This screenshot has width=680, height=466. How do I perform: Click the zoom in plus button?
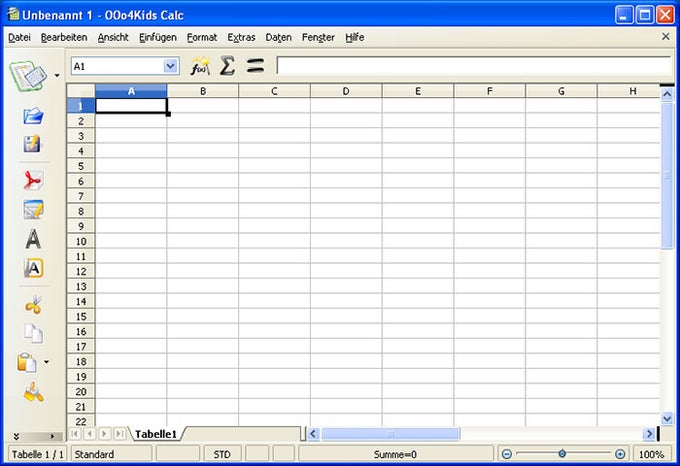click(620, 454)
